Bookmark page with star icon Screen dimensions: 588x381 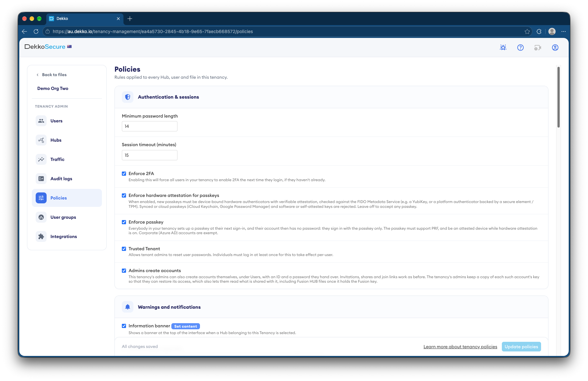(x=527, y=31)
